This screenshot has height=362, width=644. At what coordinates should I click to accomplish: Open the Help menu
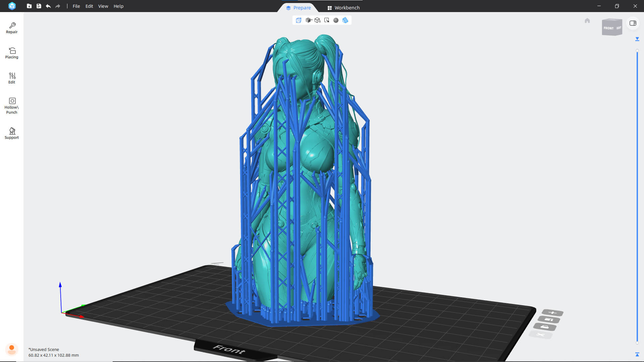118,6
